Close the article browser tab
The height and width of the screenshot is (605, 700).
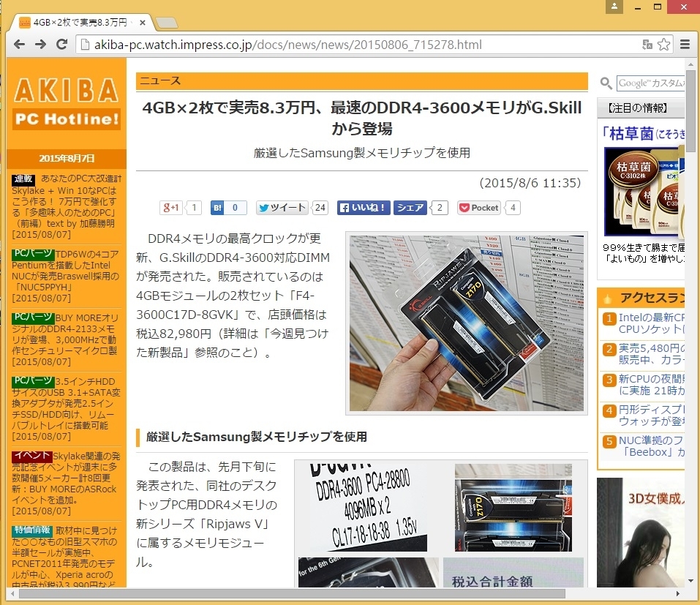(143, 23)
